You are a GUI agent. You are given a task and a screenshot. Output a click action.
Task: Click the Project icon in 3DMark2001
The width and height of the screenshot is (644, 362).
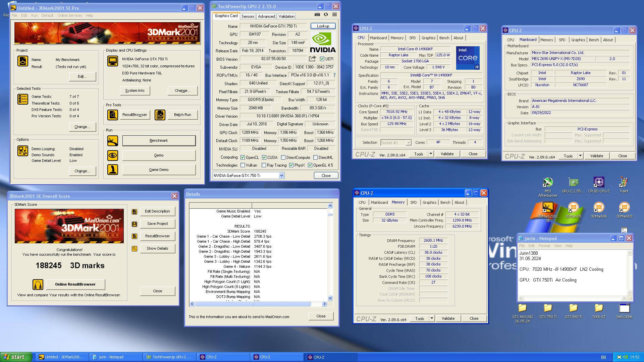coord(23,61)
